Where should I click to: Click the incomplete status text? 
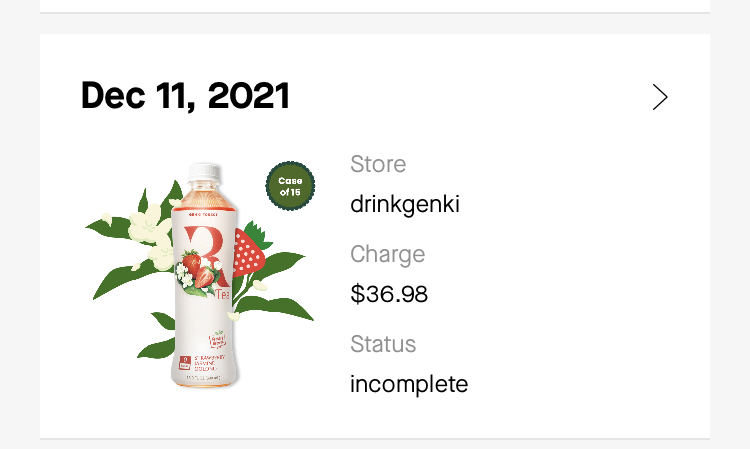[409, 384]
